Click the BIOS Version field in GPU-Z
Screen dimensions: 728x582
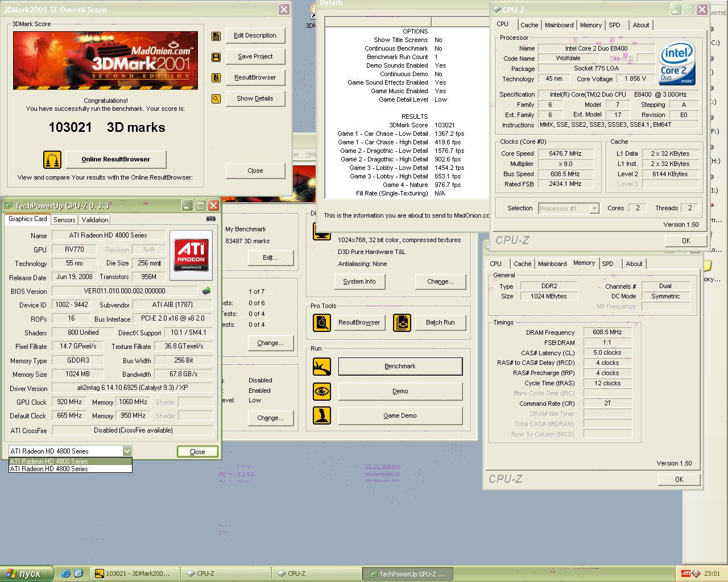(x=124, y=291)
